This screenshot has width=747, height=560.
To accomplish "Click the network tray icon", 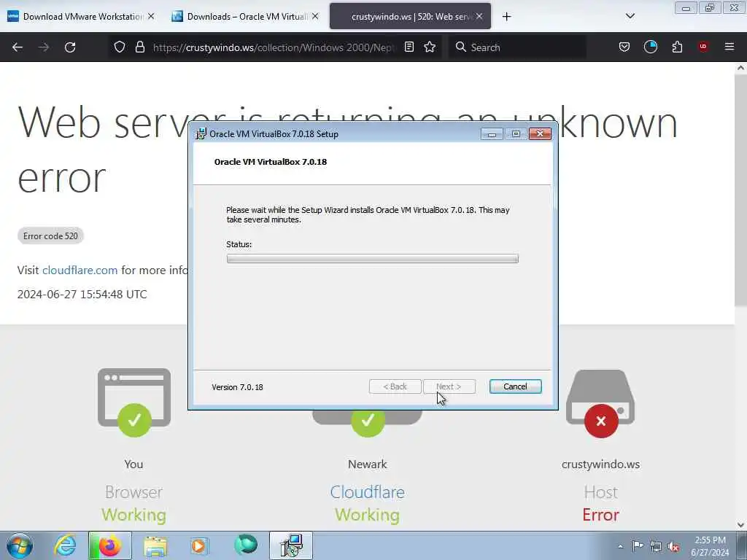I will 656,547.
